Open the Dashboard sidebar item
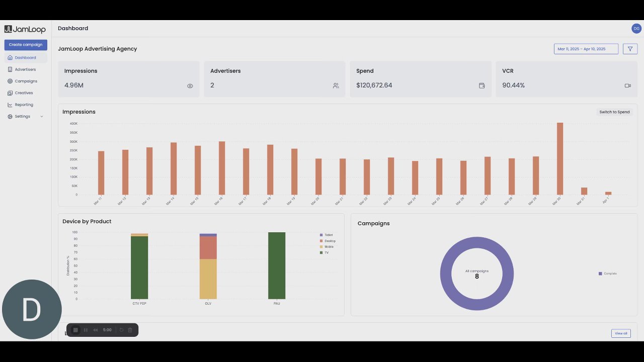Viewport: 644px width, 362px height. pyautogui.click(x=26, y=58)
